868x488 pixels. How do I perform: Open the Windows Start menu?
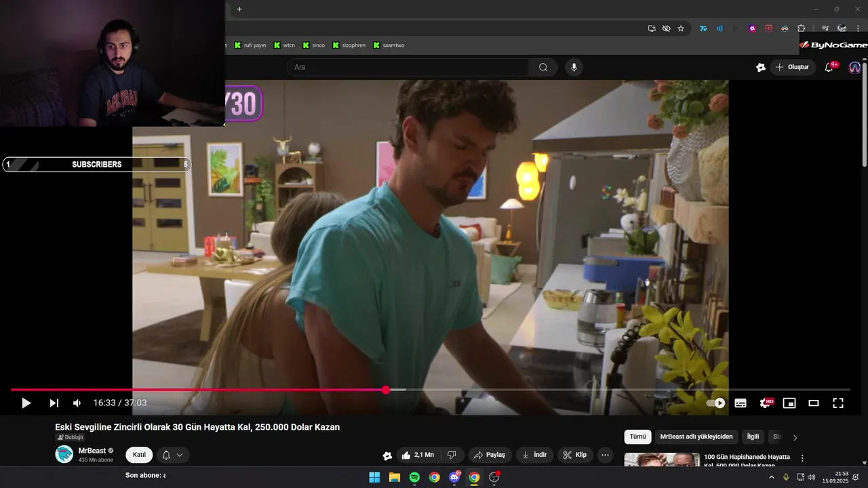tap(374, 477)
